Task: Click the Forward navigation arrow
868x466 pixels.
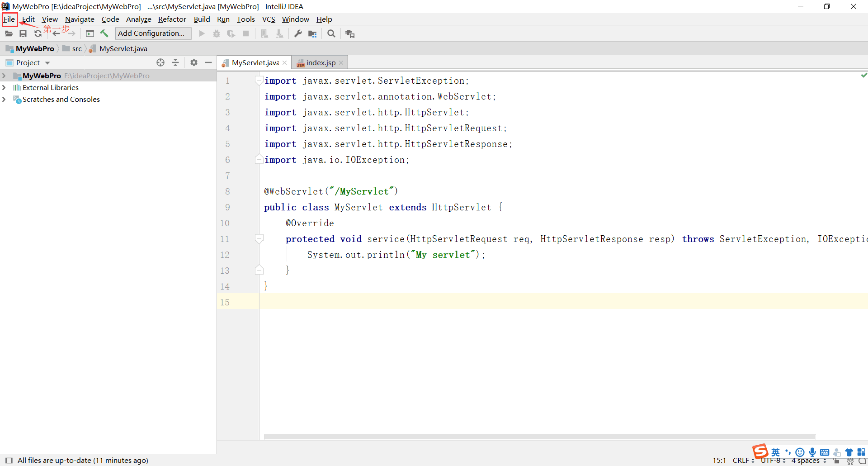Action: pyautogui.click(x=71, y=33)
